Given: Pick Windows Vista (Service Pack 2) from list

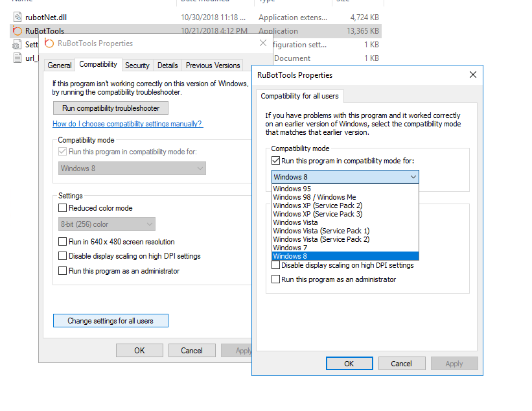Looking at the screenshot, I should point(321,239).
